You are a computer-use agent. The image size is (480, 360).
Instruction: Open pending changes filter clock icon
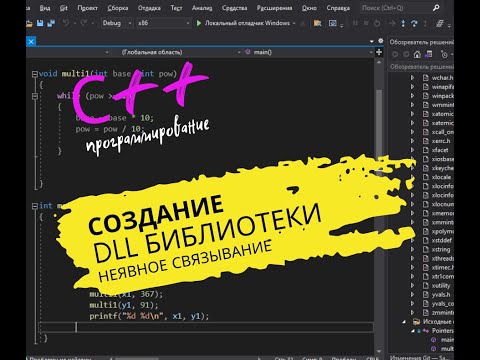[444, 54]
